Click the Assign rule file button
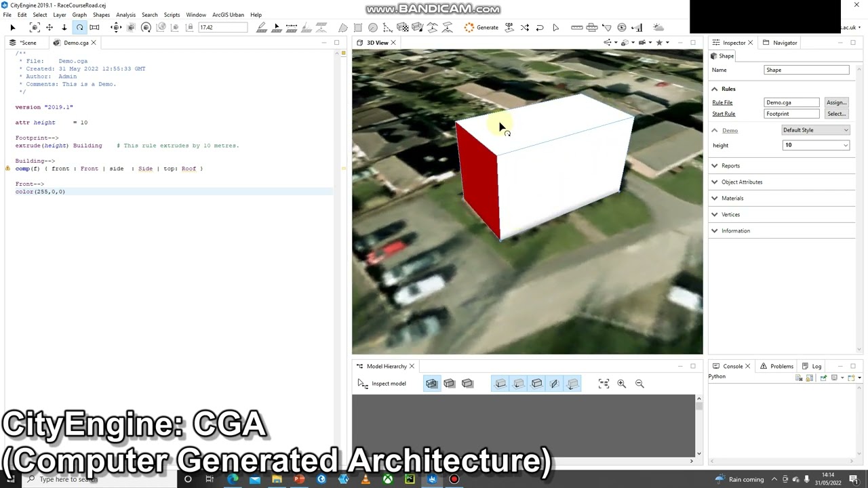Screen dimensions: 868x488 coord(836,102)
